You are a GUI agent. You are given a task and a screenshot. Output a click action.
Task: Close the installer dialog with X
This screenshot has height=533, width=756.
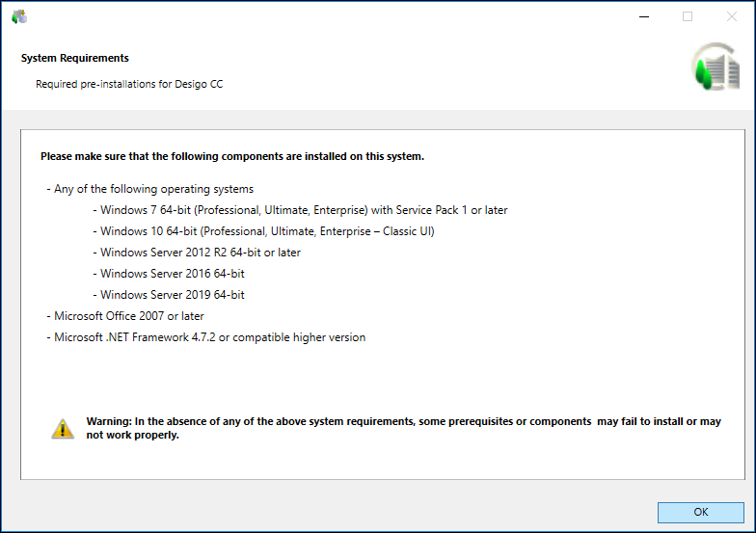click(x=731, y=16)
